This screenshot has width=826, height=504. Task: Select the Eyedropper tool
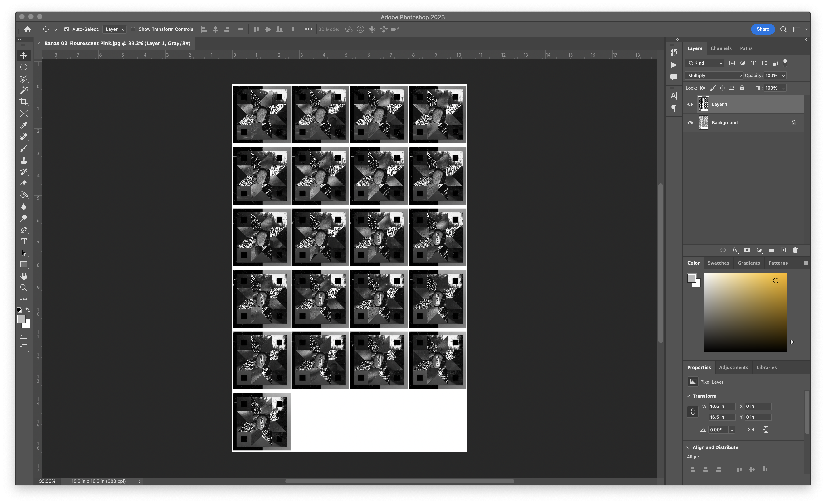click(x=23, y=125)
